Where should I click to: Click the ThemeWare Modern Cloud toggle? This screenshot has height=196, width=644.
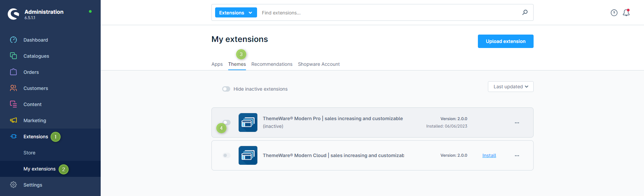pos(226,155)
